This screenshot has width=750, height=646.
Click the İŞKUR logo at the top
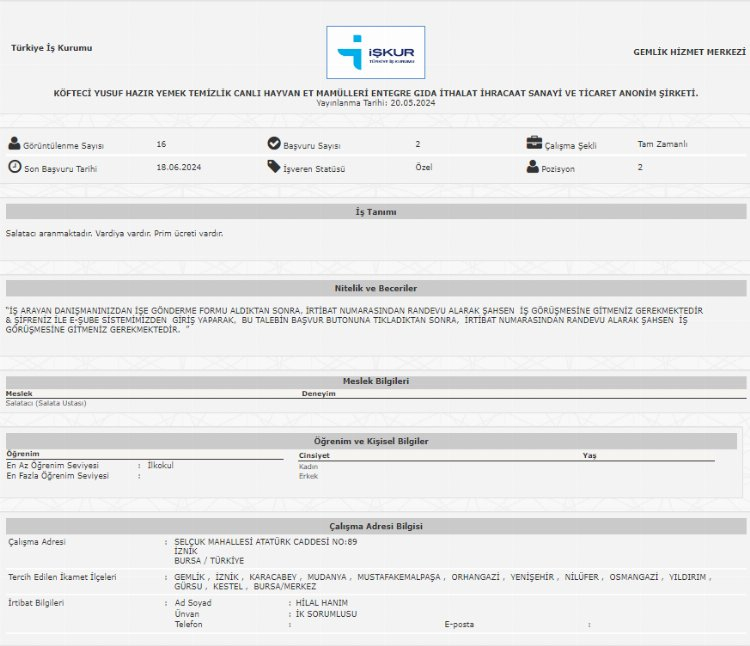(x=375, y=52)
